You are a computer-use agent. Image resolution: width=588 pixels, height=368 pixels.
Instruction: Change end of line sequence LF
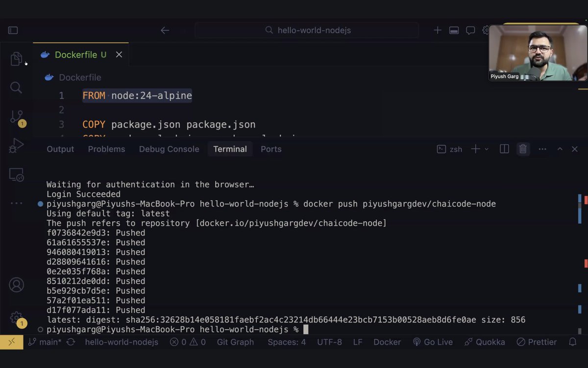pyautogui.click(x=358, y=342)
